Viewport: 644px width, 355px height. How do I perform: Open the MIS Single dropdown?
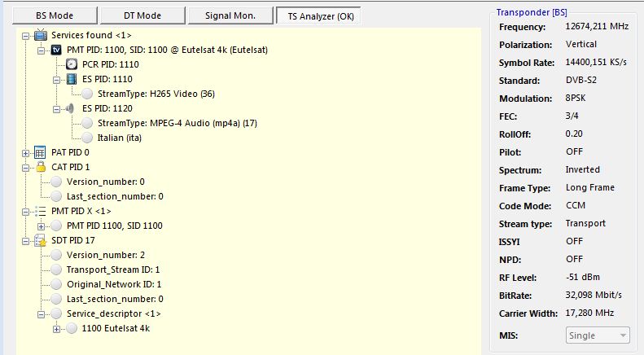[x=598, y=335]
